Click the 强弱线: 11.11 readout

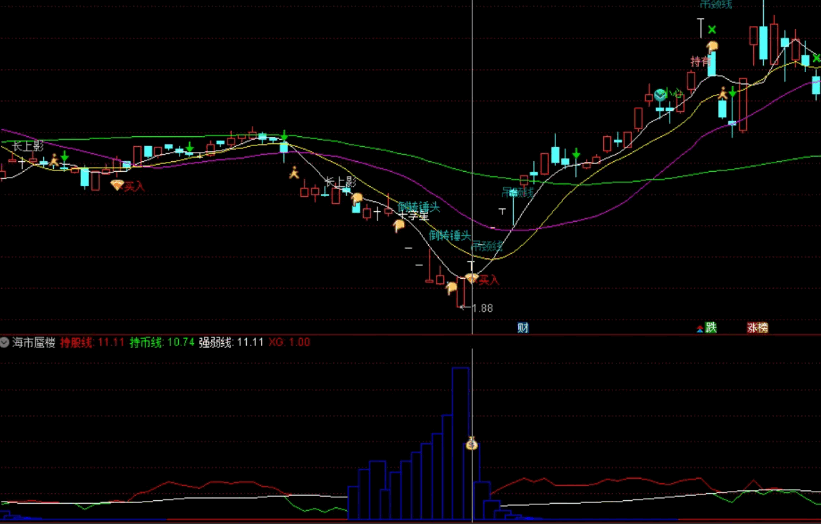pyautogui.click(x=231, y=342)
